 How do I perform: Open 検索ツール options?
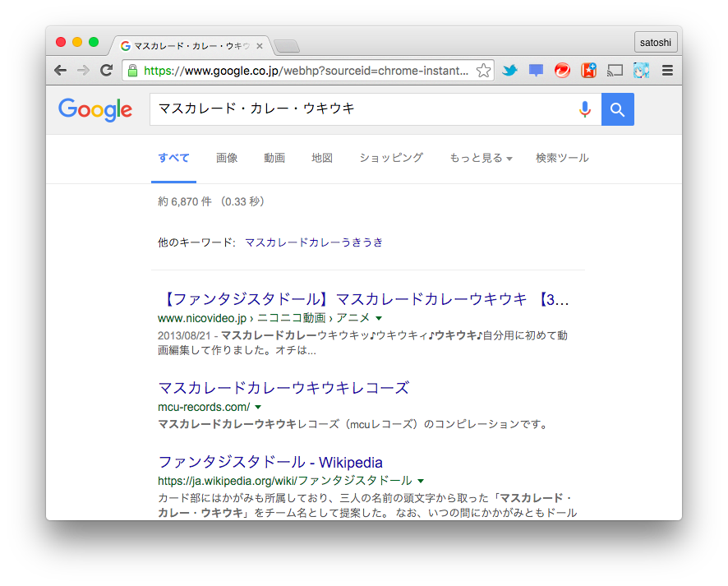[x=562, y=158]
